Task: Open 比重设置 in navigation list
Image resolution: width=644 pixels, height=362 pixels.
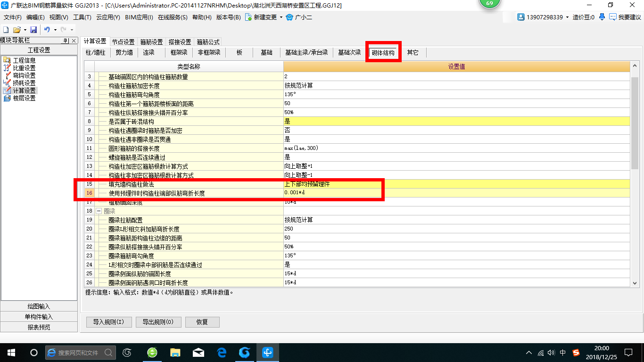Action: (x=24, y=68)
